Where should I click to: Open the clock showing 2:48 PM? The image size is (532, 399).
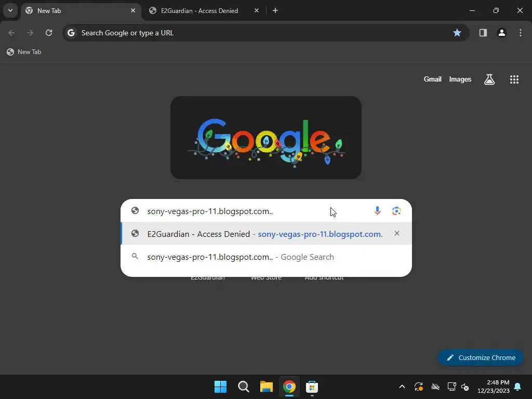point(494,387)
